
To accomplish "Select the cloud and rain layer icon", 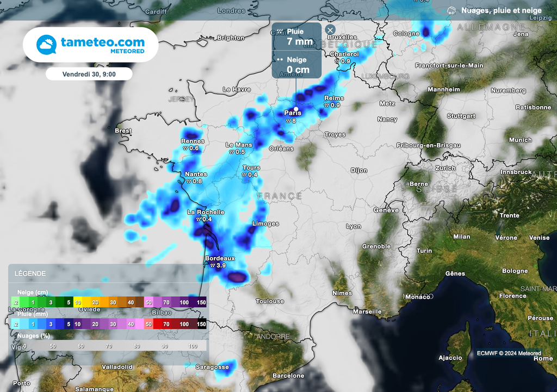I will (x=452, y=10).
